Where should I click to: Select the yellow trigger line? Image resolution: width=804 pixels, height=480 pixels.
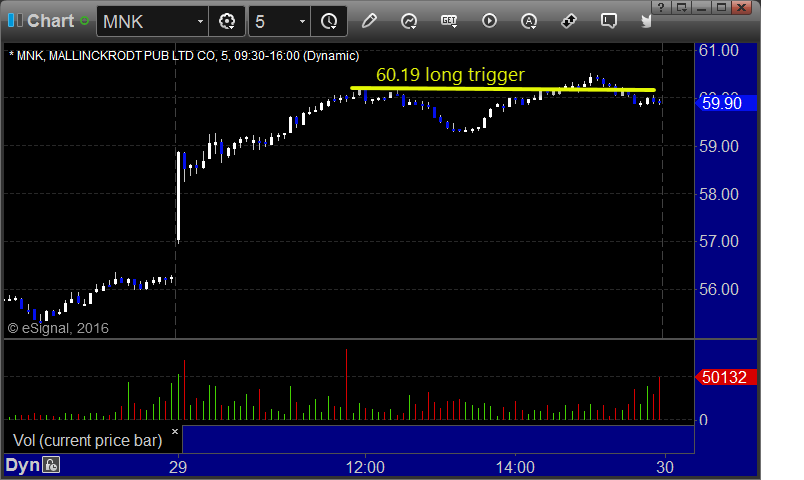coord(502,89)
